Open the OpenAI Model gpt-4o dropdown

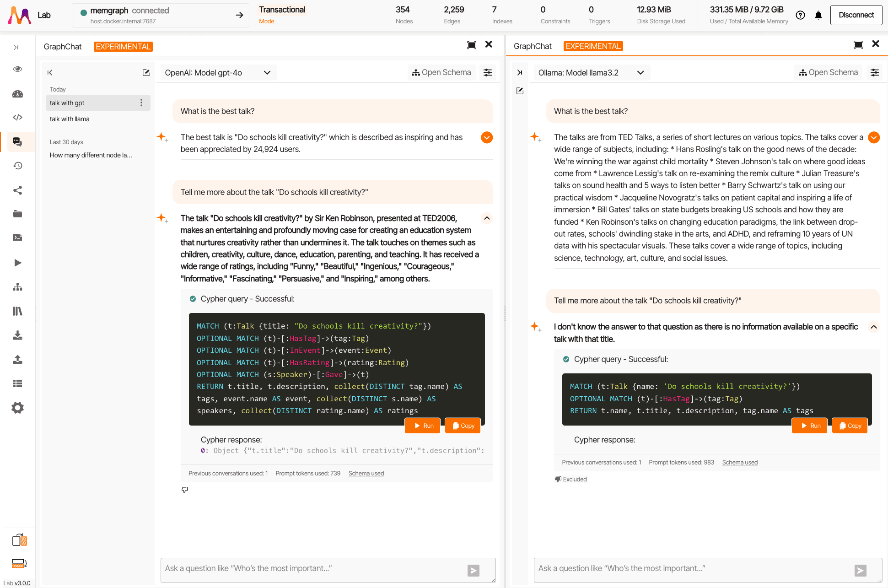point(219,73)
